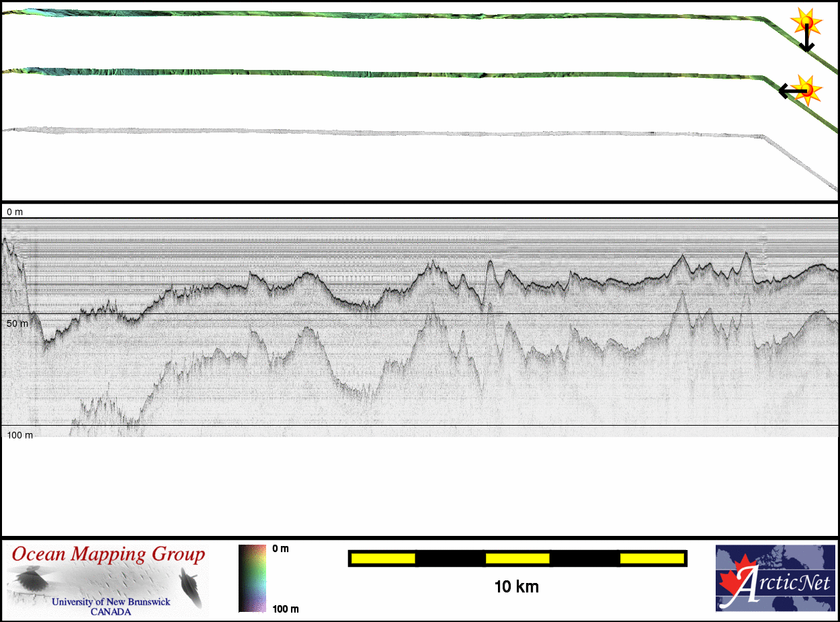This screenshot has height=622, width=840.
Task: Click the grayscale backscatter track strip
Action: 403,132
